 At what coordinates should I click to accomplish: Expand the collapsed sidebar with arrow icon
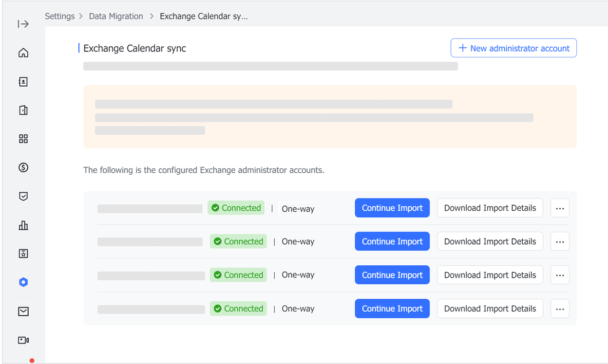23,24
